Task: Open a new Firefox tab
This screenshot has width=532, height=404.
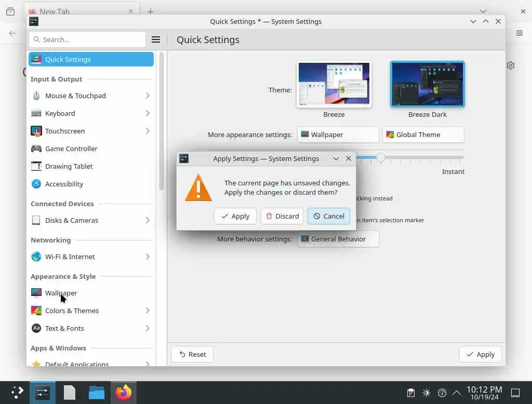Action: (151, 11)
